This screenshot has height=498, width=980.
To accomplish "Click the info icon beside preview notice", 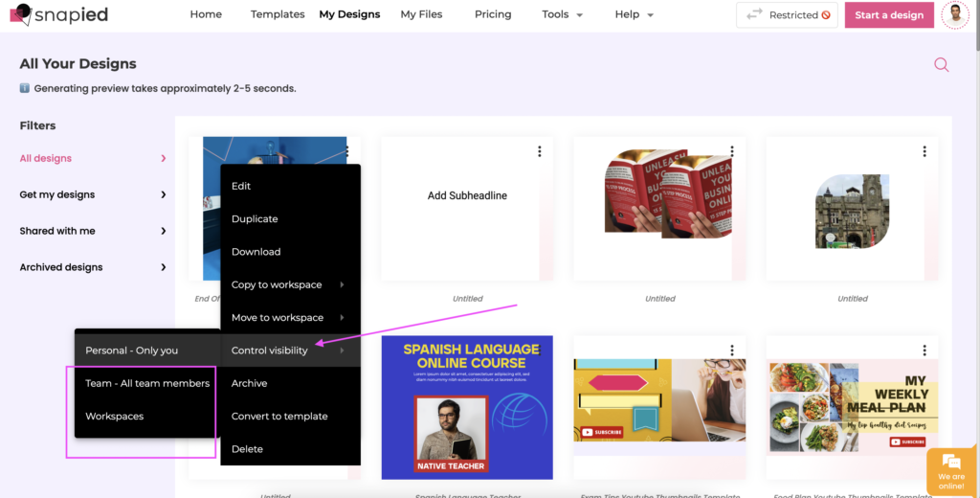I will click(24, 88).
